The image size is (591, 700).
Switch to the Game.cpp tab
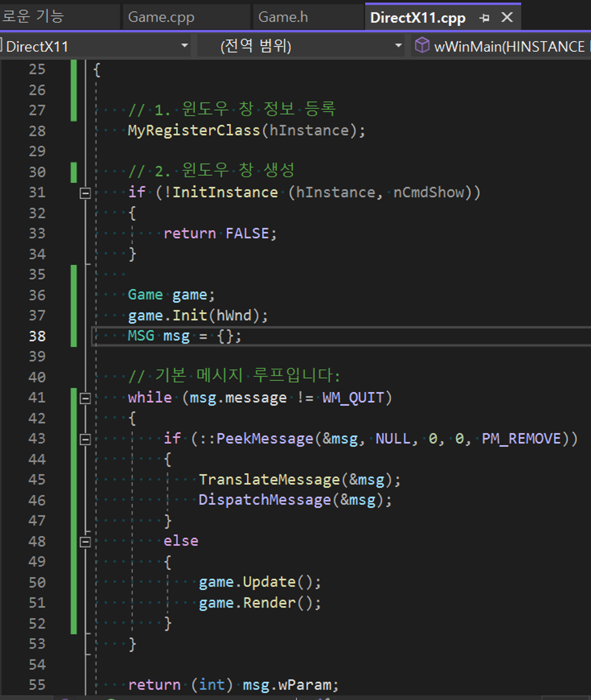click(161, 17)
